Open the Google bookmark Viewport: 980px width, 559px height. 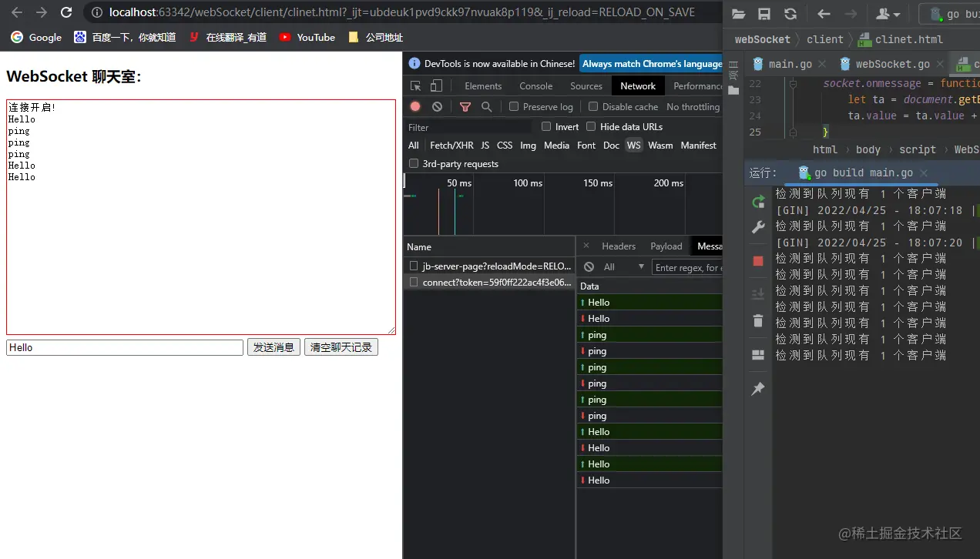click(37, 37)
